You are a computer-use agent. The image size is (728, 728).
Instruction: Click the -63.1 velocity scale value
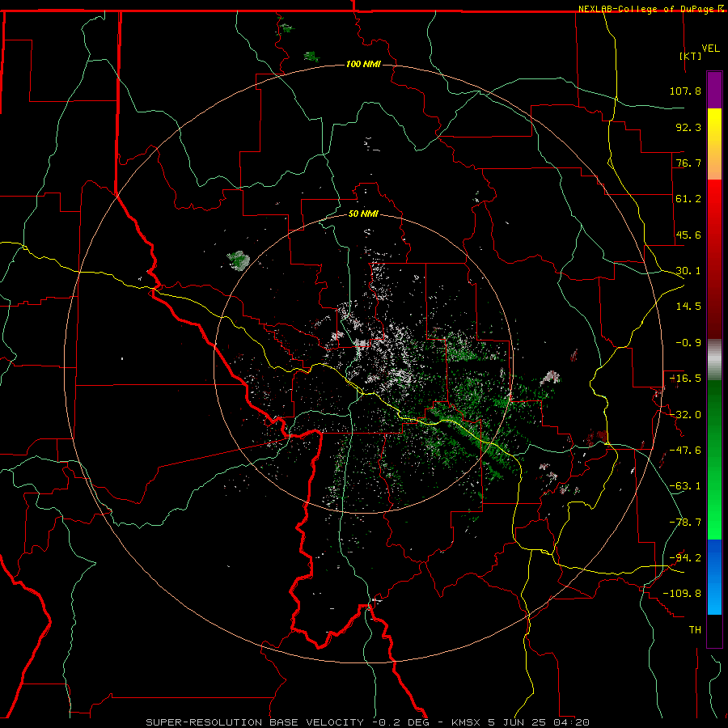(x=685, y=486)
